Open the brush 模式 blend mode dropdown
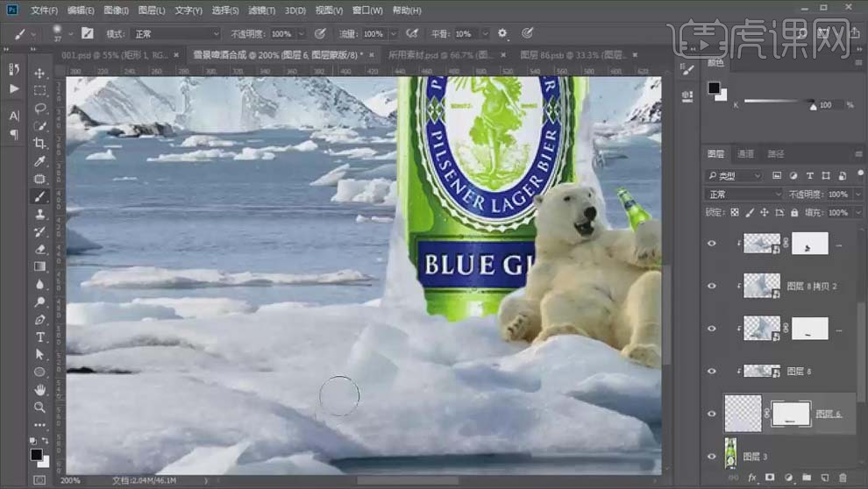 174,33
